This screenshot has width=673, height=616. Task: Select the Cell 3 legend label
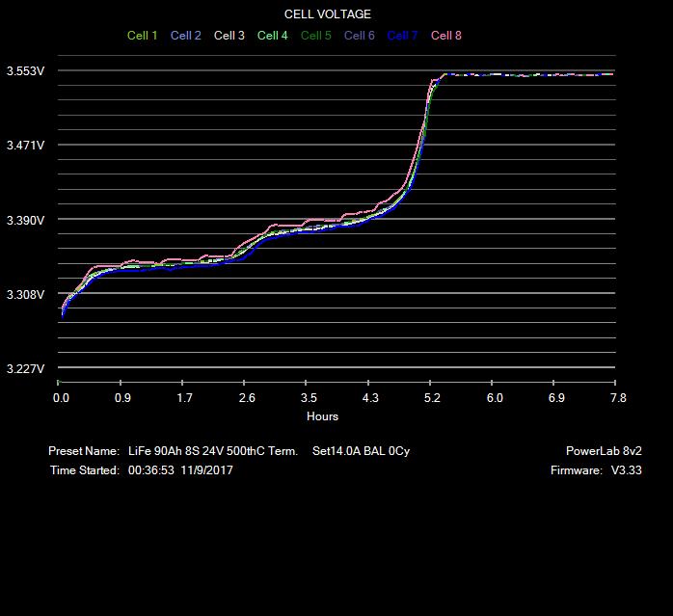[x=229, y=36]
